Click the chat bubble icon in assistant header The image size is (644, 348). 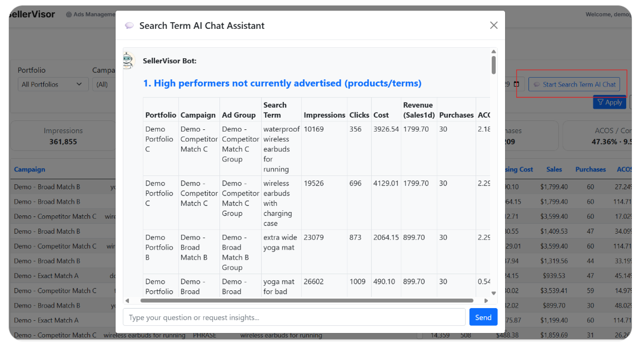(x=129, y=25)
